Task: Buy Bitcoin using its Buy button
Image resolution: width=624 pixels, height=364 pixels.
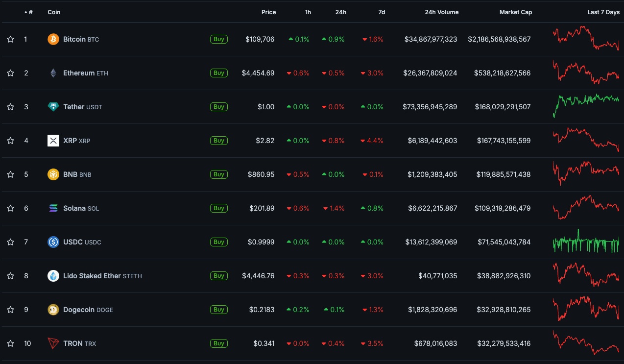Action: point(219,39)
